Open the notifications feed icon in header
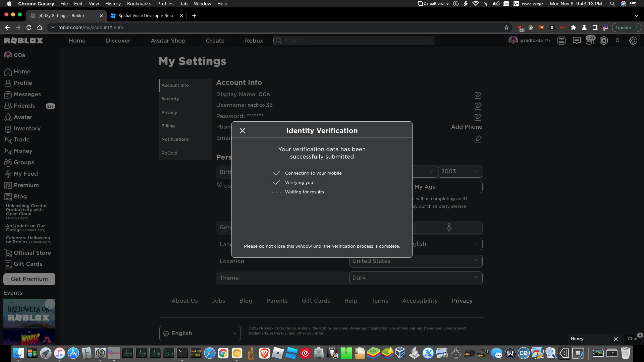The height and width of the screenshot is (362, 644). [561, 41]
